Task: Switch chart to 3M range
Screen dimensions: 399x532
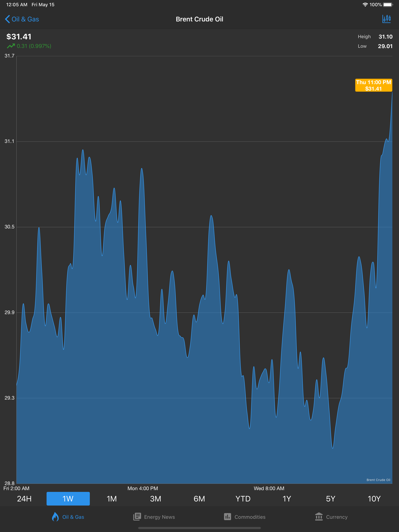Action: pyautogui.click(x=155, y=499)
